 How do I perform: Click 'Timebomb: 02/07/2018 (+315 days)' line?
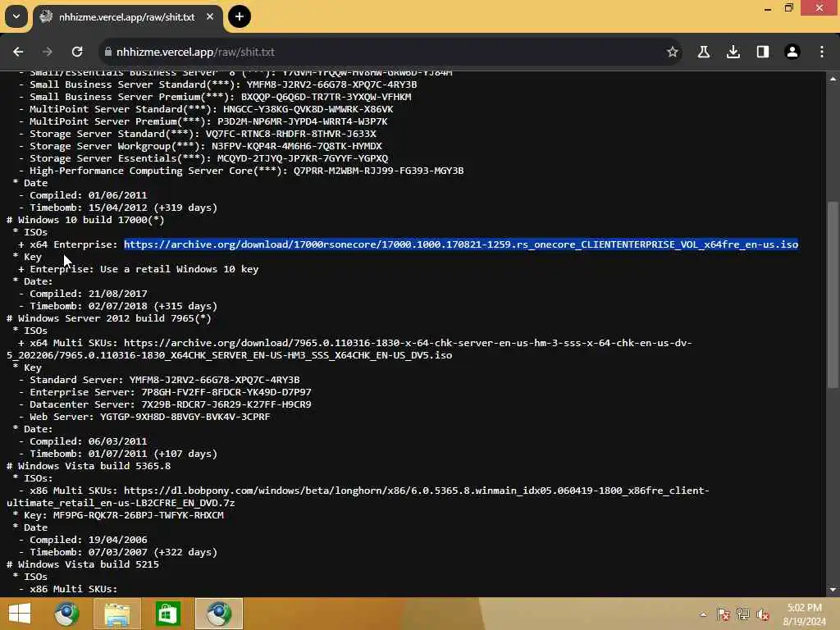[x=118, y=306]
